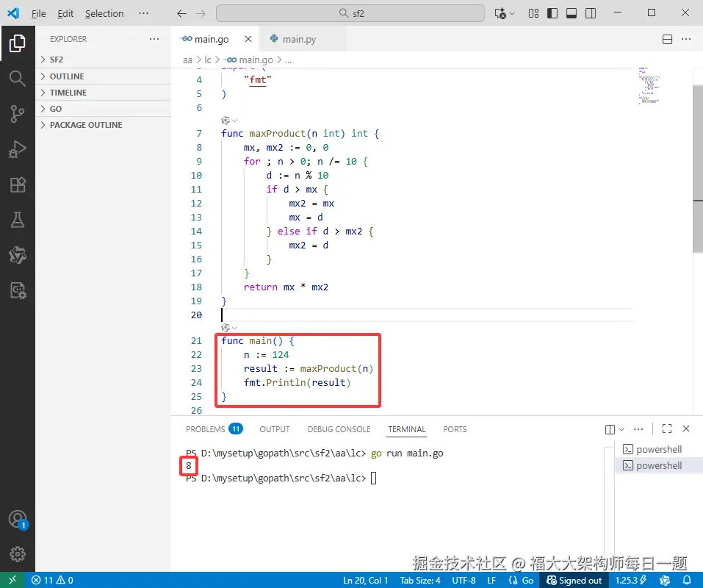703x588 pixels.
Task: Open the code lens above main function
Action: click(228, 327)
